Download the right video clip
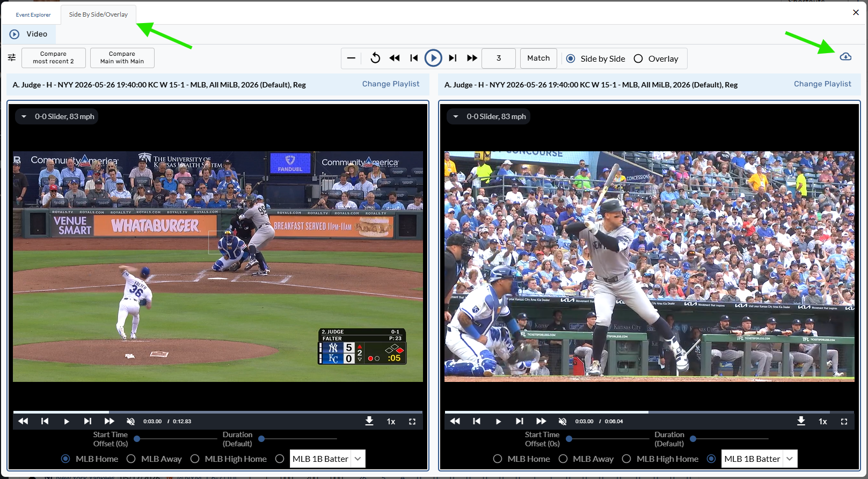 click(x=801, y=421)
